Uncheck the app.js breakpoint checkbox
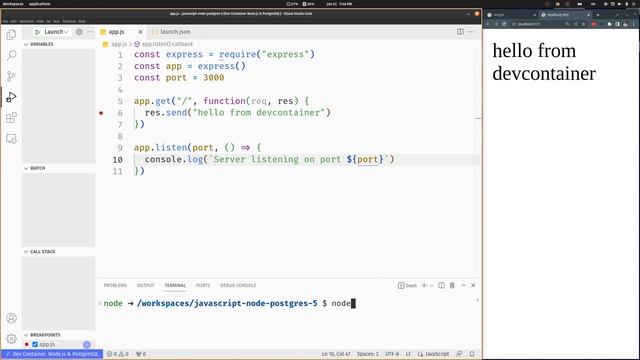 pyautogui.click(x=35, y=344)
